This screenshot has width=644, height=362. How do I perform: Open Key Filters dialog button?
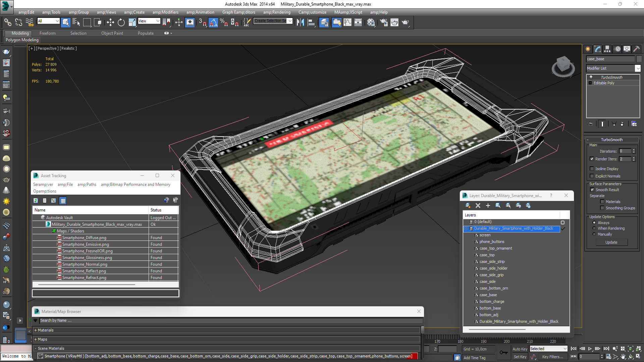552,357
